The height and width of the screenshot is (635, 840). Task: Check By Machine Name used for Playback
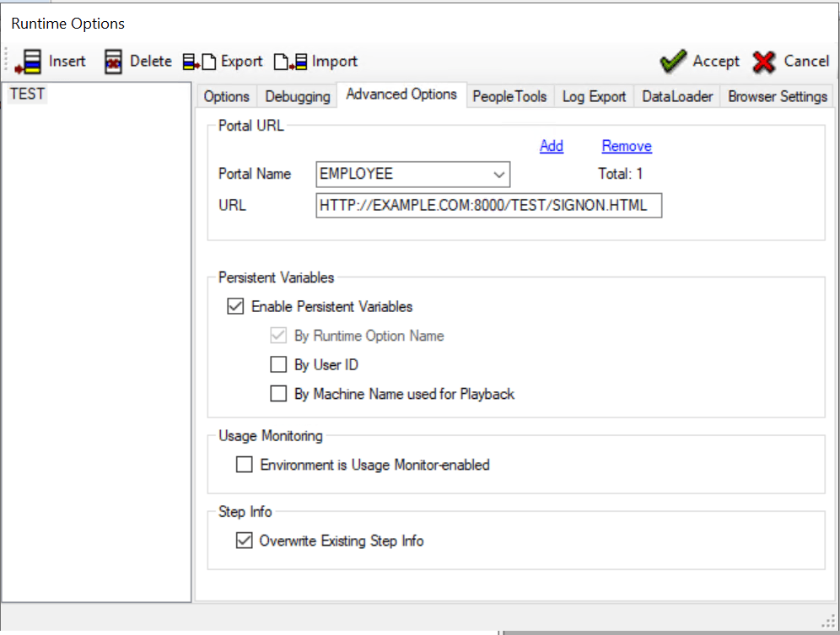279,393
